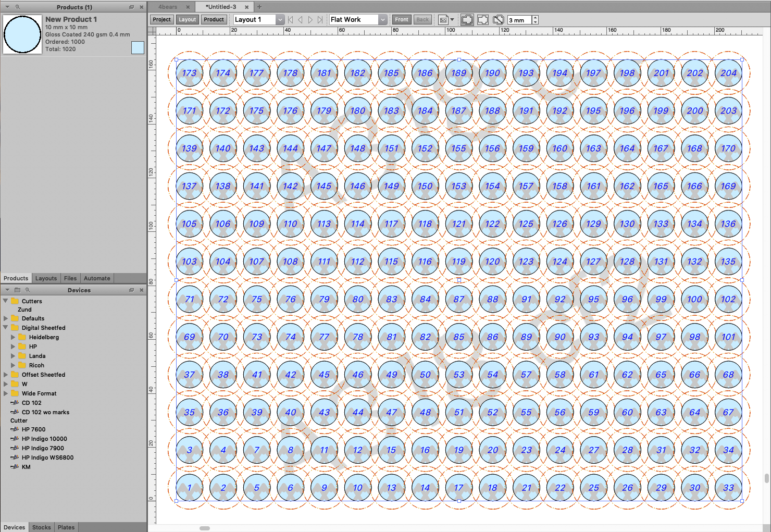Screen dimensions: 771x532
Task: Select the Zund cutter
Action: point(24,310)
